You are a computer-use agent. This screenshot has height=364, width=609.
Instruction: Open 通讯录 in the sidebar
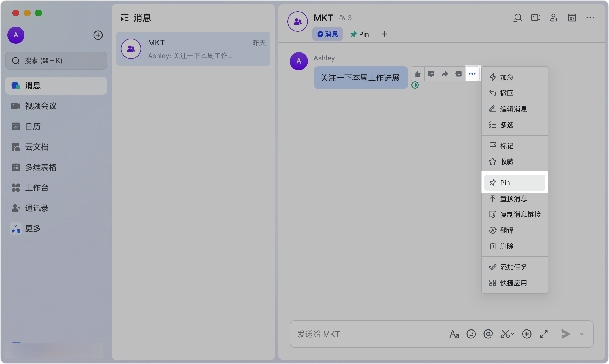pyautogui.click(x=56, y=208)
